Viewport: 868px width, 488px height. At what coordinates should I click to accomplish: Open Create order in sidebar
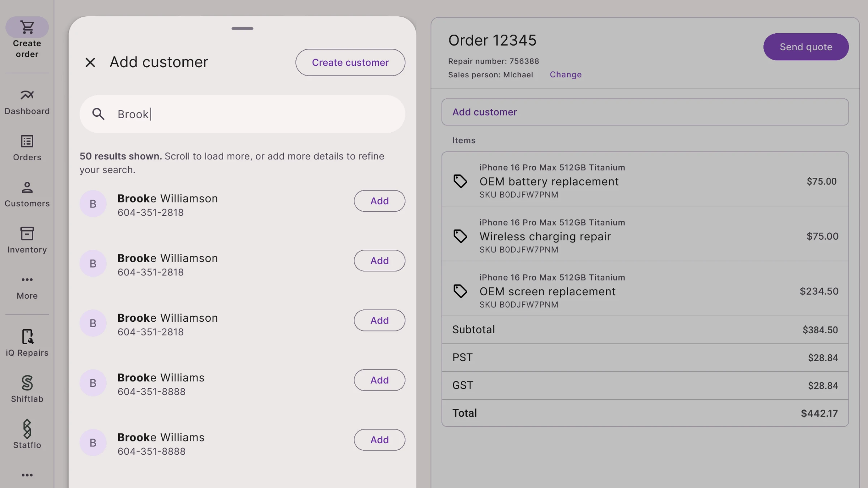pos(27,38)
